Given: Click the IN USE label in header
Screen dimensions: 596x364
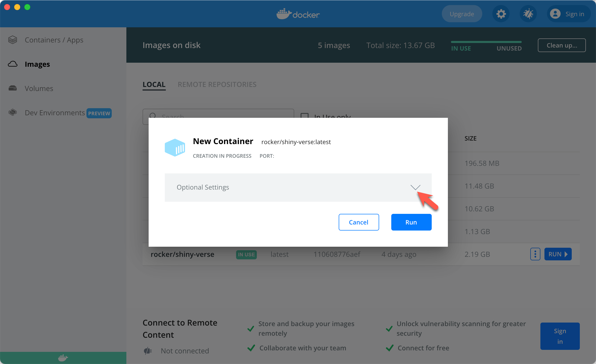Looking at the screenshot, I should coord(461,48).
